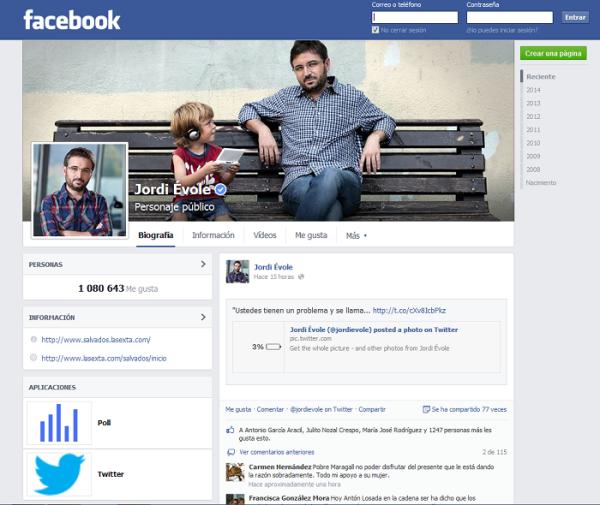
Task: Click the globe icon next to salvados.lasexta.com
Action: [33, 340]
